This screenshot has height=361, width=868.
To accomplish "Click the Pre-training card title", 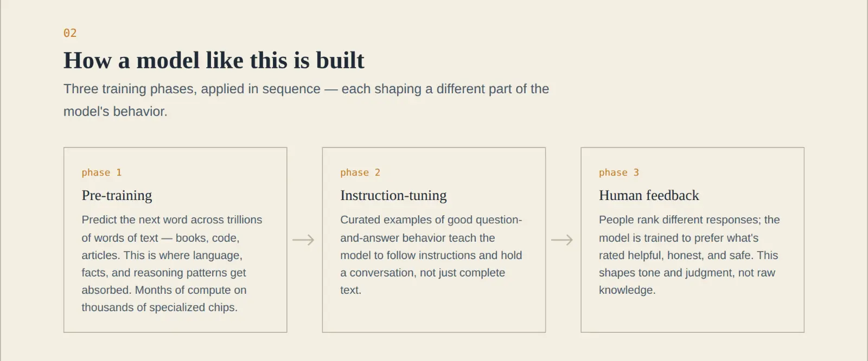I will pos(117,195).
